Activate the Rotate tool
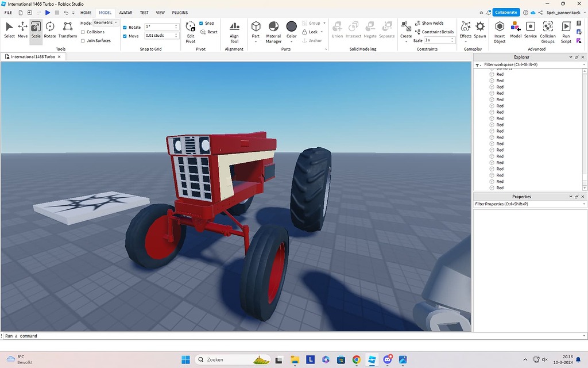The height and width of the screenshot is (368, 588). 50,29
